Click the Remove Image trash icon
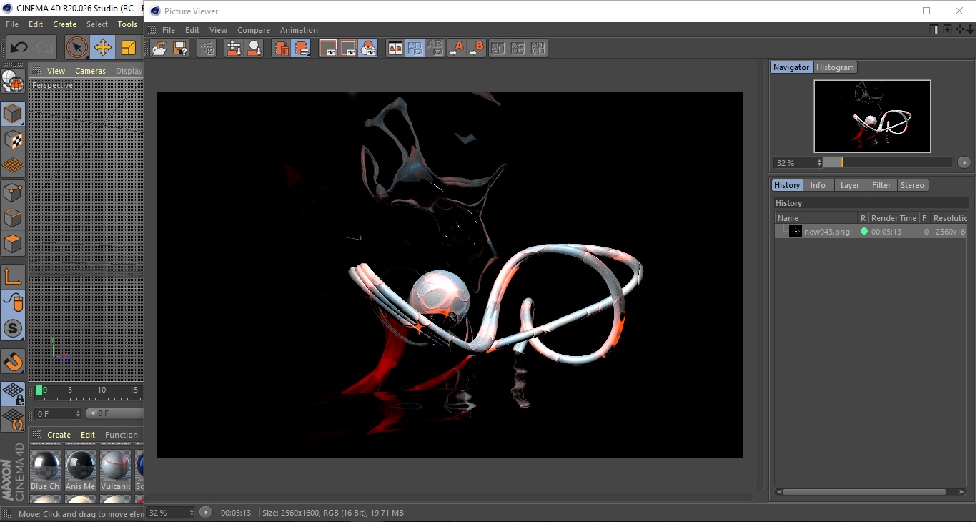Viewport: 980px width, 522px height. point(282,49)
